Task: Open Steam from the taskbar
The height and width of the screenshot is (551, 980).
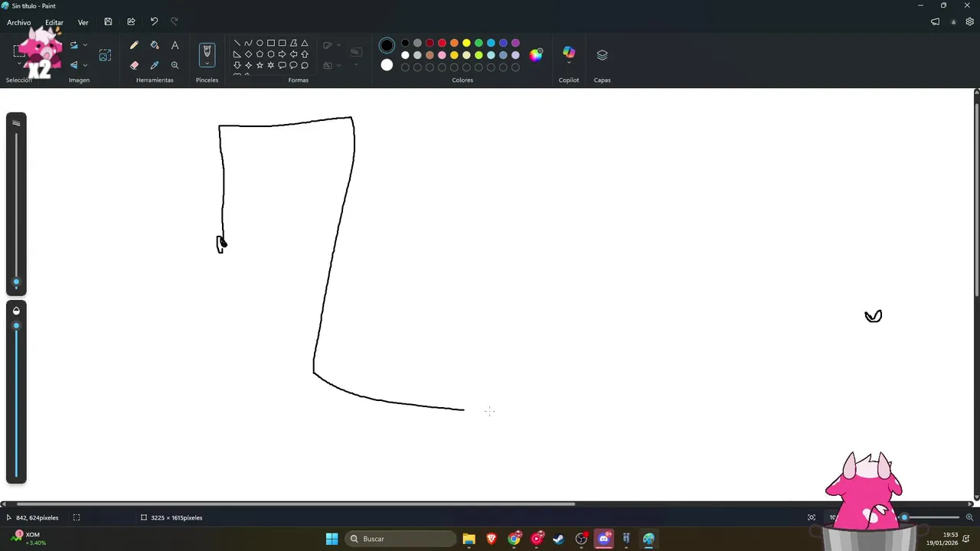Action: 559,539
